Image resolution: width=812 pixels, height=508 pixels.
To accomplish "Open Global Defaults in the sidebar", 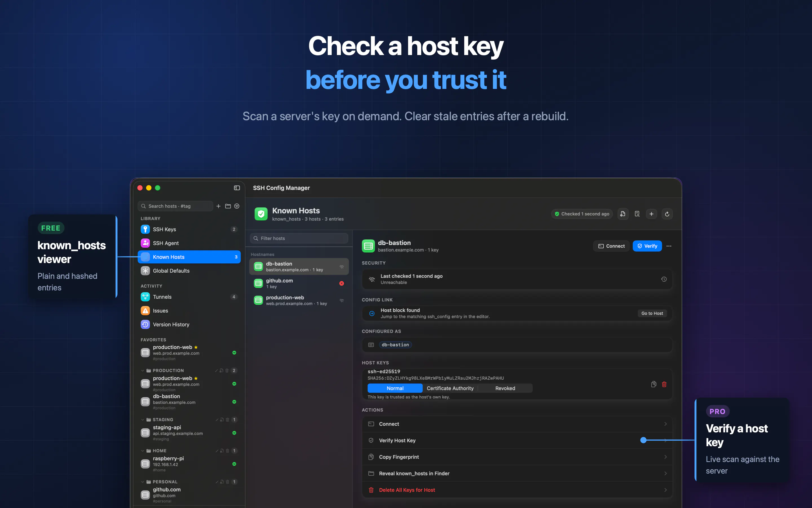I will click(x=189, y=270).
